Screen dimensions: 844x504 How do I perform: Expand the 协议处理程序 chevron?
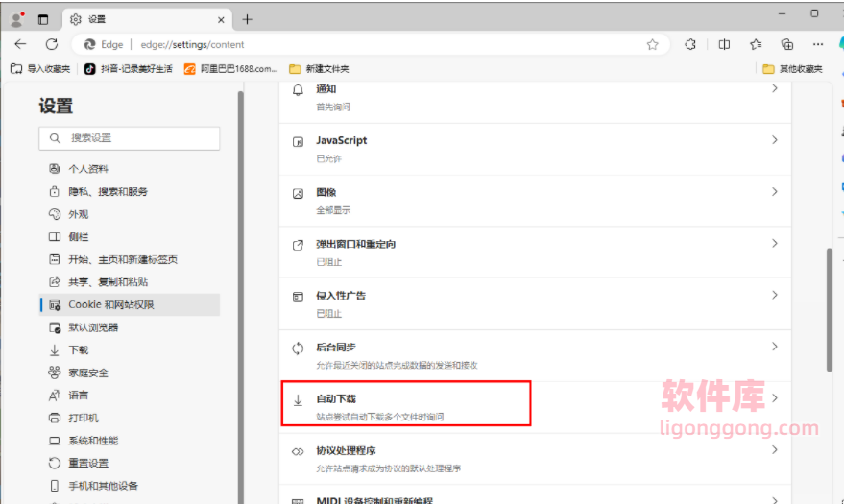(x=775, y=449)
